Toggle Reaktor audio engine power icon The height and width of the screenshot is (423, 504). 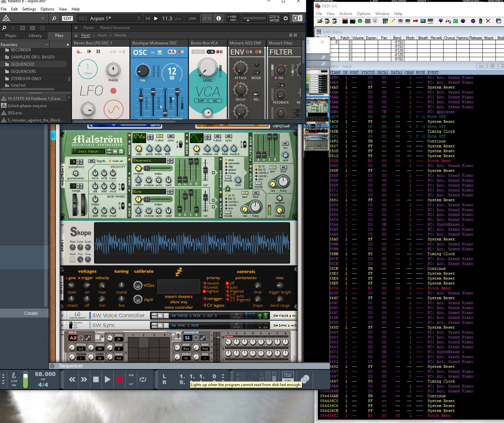[286, 19]
